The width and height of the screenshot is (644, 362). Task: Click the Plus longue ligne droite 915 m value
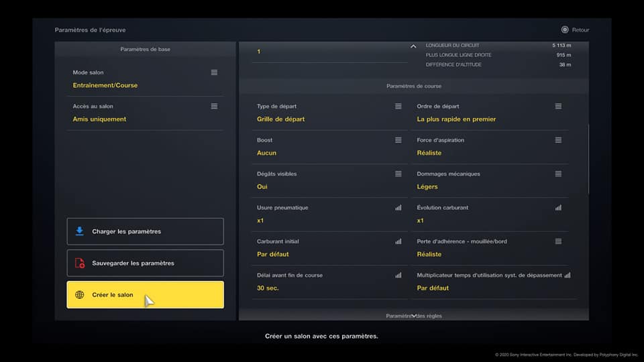(x=563, y=55)
